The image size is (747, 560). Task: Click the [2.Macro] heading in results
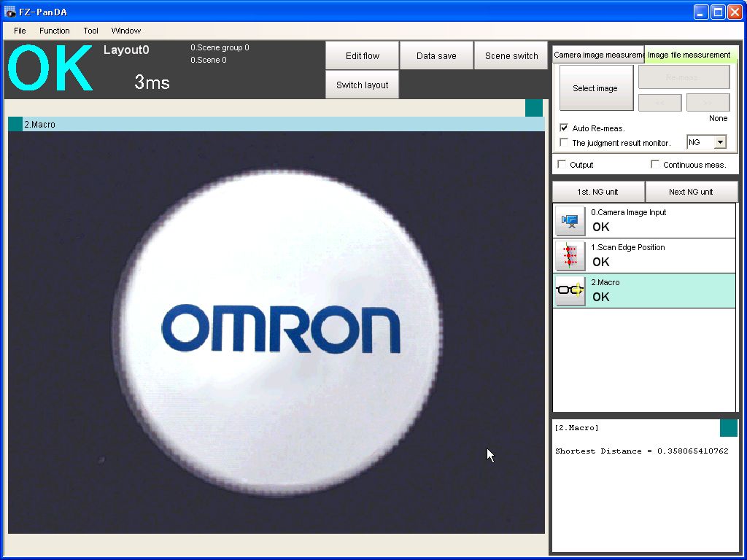tap(577, 427)
